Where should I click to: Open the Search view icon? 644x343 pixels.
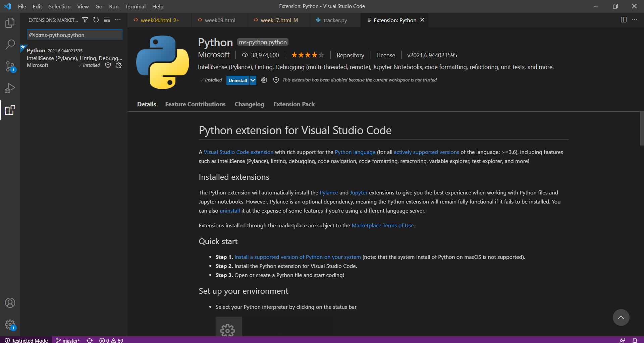(x=10, y=44)
